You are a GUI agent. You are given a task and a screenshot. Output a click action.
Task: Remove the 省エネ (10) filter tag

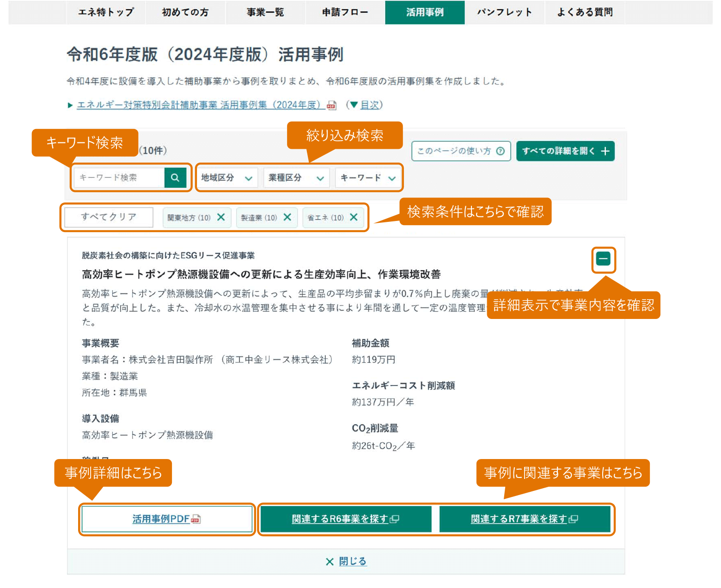click(x=354, y=217)
